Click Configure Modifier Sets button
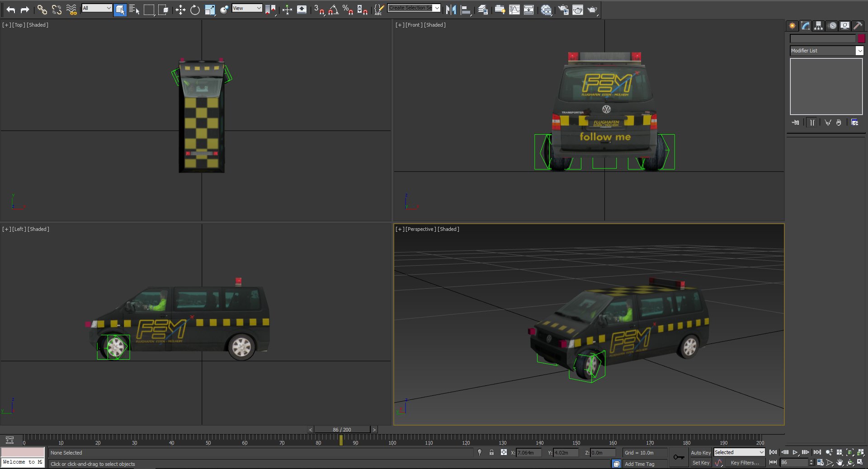This screenshot has width=868, height=469. point(854,122)
